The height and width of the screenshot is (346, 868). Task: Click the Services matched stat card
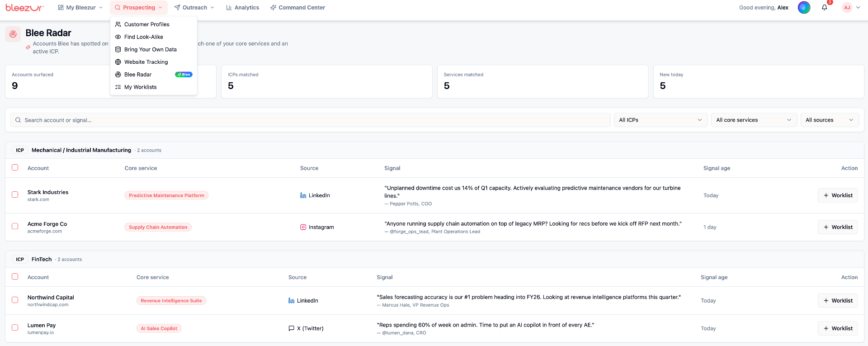coord(542,81)
